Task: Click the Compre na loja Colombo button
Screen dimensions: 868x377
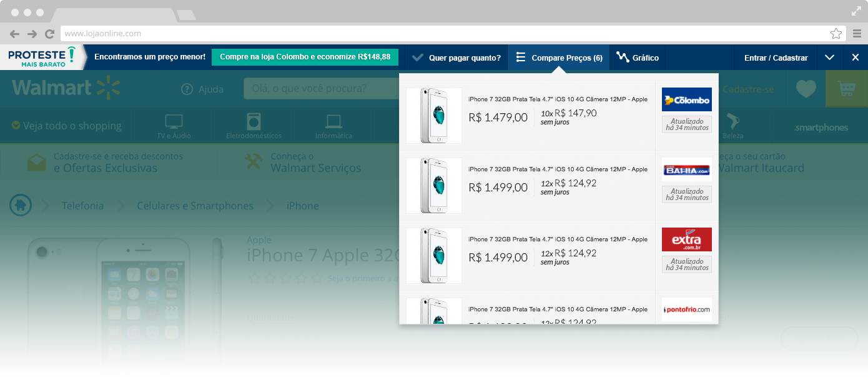Action: pyautogui.click(x=305, y=57)
